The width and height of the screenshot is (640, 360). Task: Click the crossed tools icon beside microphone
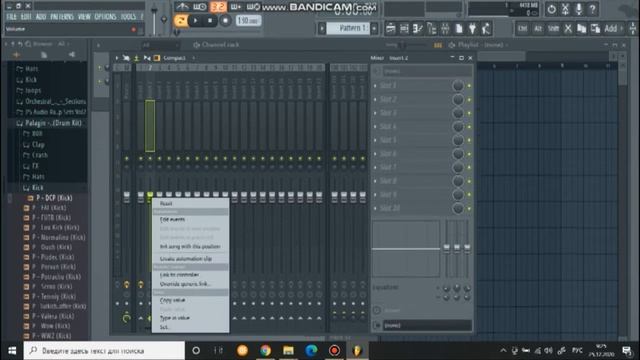tap(565, 9)
